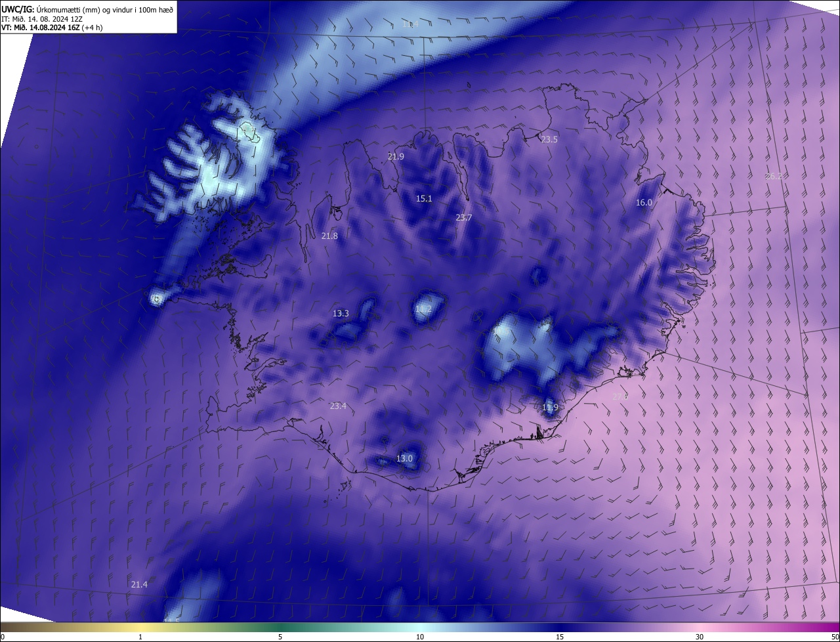Click the map title "Úrkomumætti (mm) og vindur í 100m hæð"
Screen dimensions: 840x642
click(x=104, y=9)
